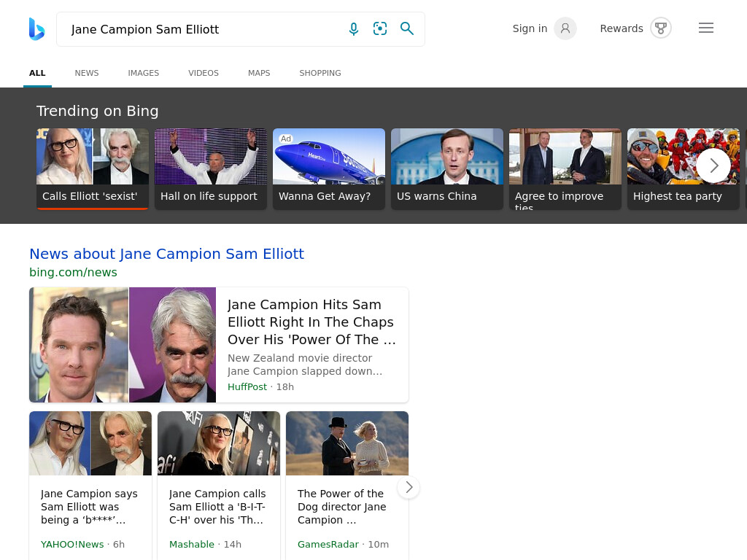
Task: Click the 'Trending on Bing' heading
Action: coord(97,111)
